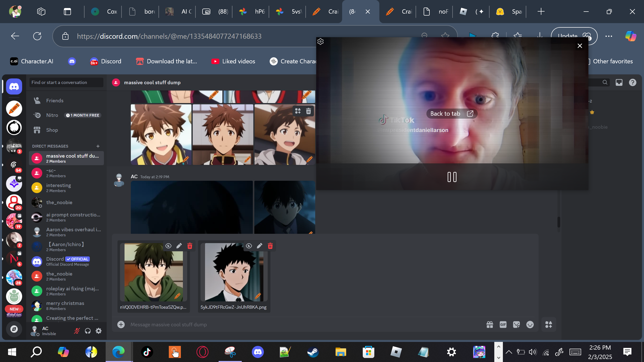Open Download the lat... bookmark

(x=166, y=61)
